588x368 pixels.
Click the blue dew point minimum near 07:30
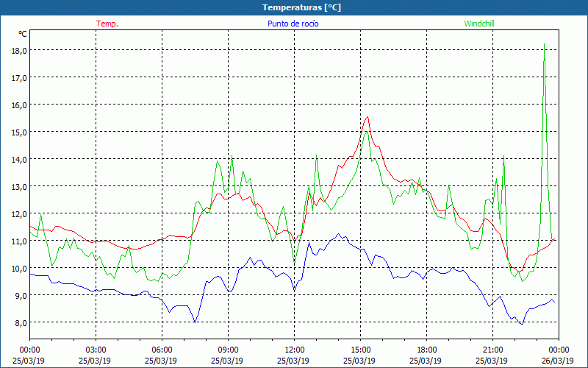[195, 322]
